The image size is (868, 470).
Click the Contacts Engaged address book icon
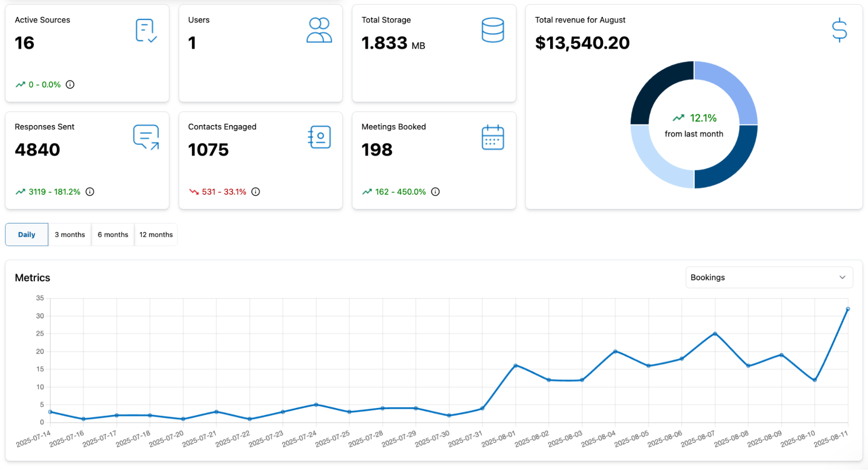[319, 137]
